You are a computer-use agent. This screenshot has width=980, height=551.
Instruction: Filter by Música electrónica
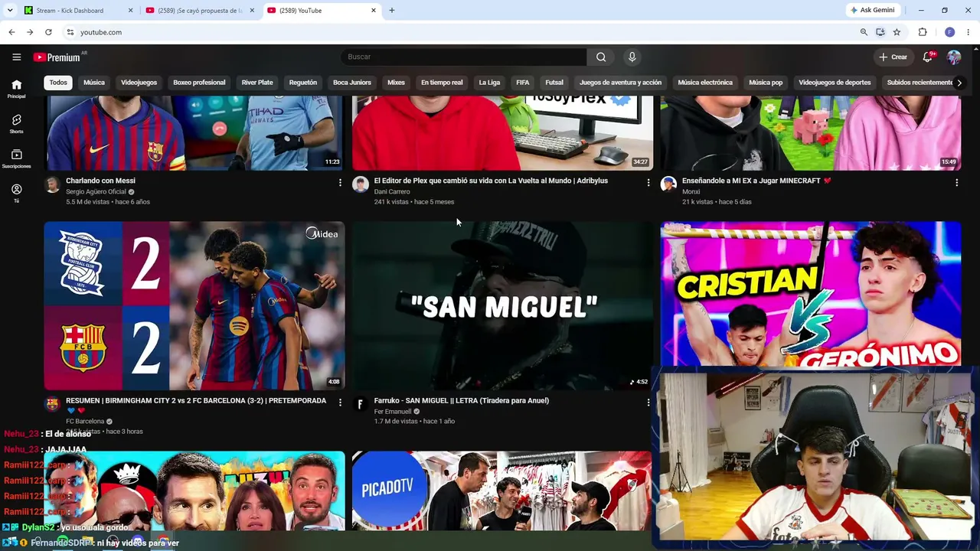point(705,83)
